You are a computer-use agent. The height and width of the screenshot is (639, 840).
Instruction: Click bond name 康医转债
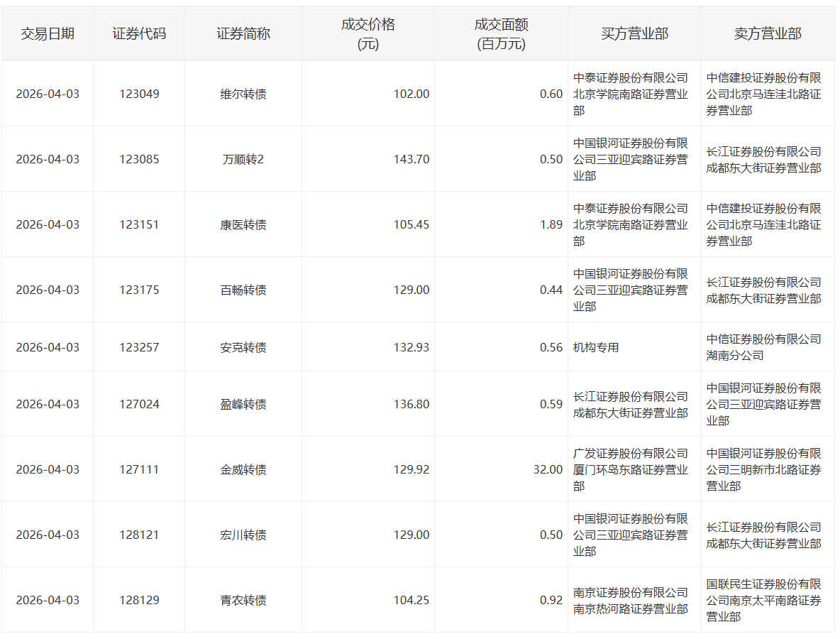(243, 224)
